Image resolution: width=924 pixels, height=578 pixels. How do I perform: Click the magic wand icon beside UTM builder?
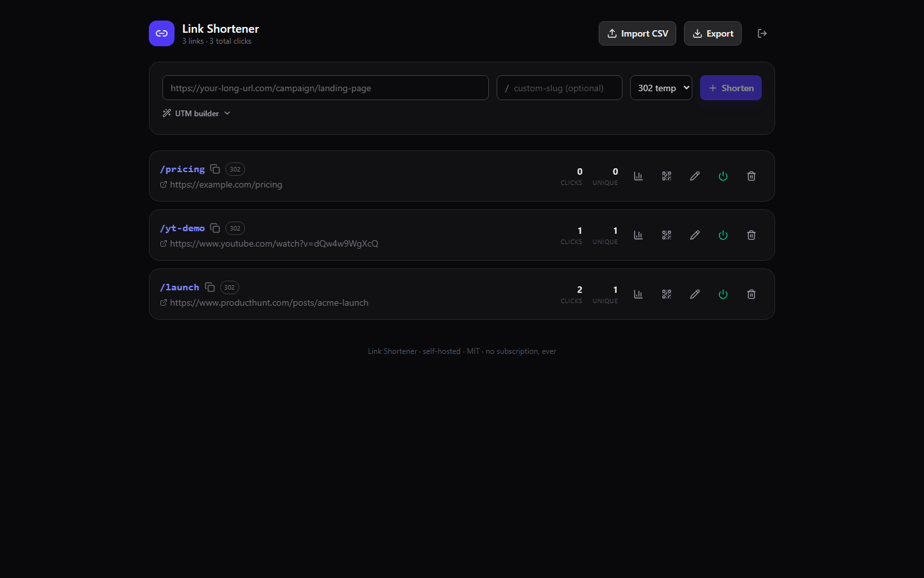coord(167,113)
